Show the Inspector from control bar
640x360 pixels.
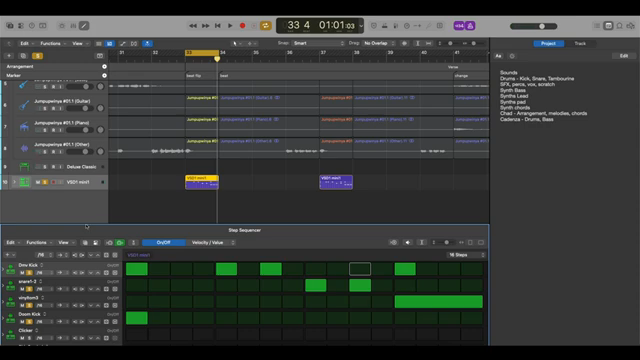click(20, 26)
